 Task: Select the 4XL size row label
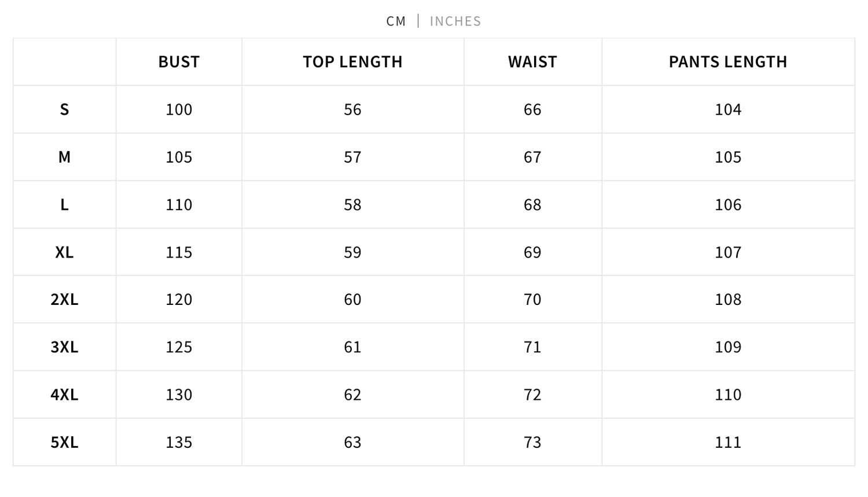64,395
